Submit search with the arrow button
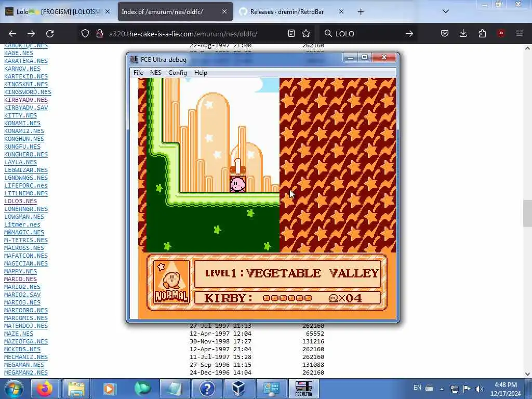Screen dimensions: 532x399 pyautogui.click(x=409, y=34)
